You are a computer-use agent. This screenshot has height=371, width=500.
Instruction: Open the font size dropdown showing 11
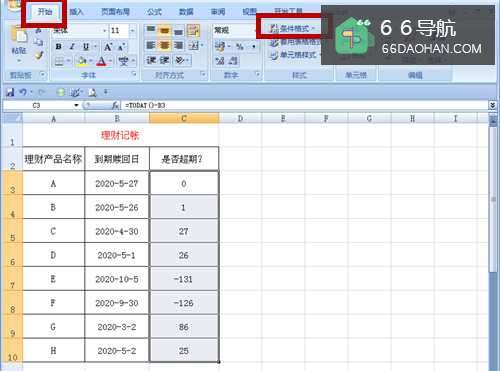132,31
